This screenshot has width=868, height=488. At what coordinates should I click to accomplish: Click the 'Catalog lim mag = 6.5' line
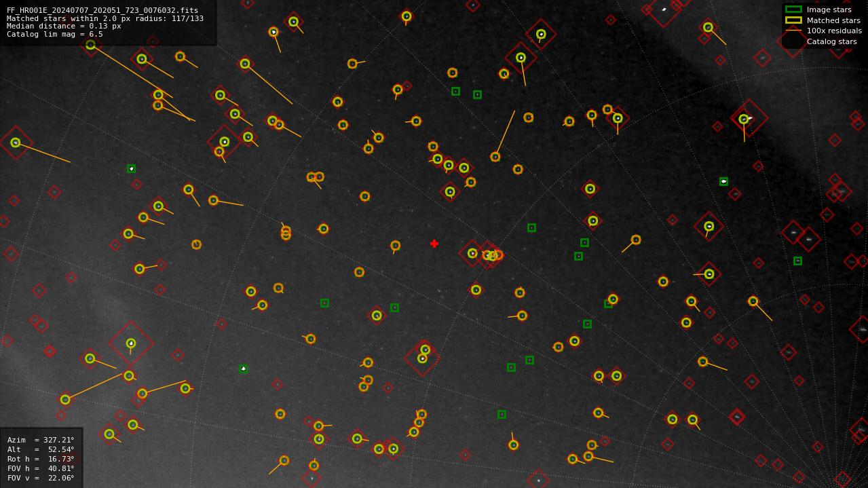tap(55, 34)
